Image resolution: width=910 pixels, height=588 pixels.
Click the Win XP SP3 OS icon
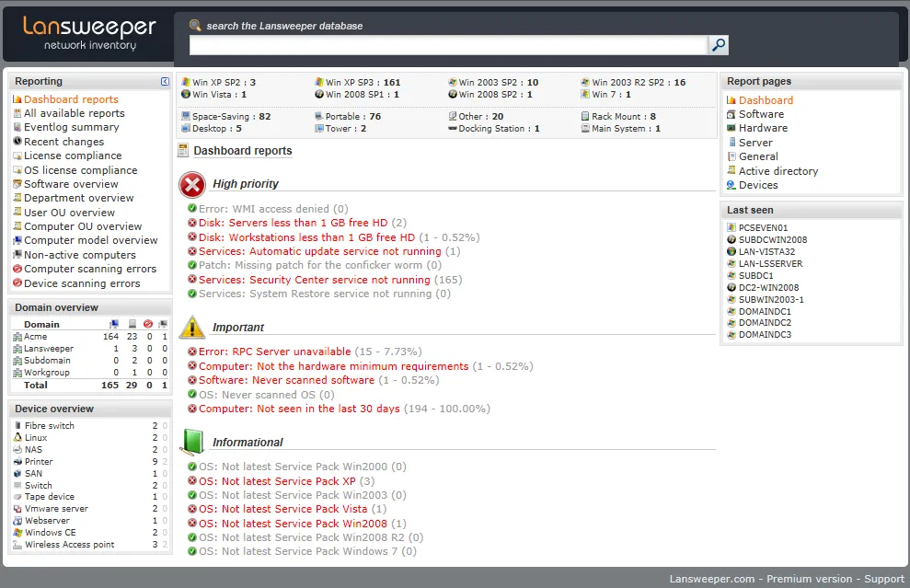tap(319, 83)
